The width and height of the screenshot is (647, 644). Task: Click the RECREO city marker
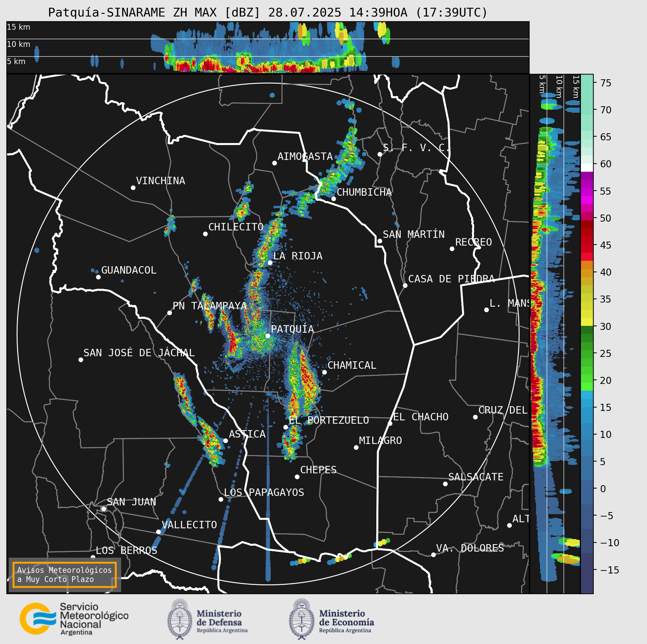click(x=452, y=249)
